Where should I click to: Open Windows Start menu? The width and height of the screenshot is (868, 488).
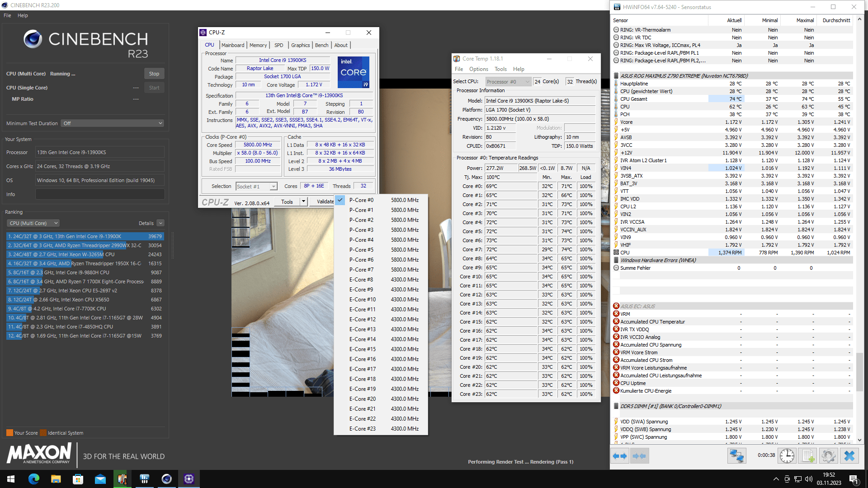click(x=11, y=479)
